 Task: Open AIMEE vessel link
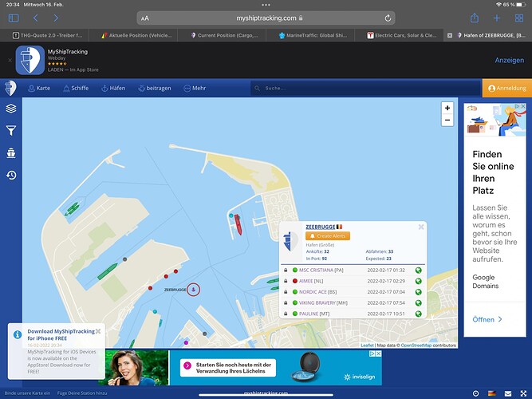305,281
